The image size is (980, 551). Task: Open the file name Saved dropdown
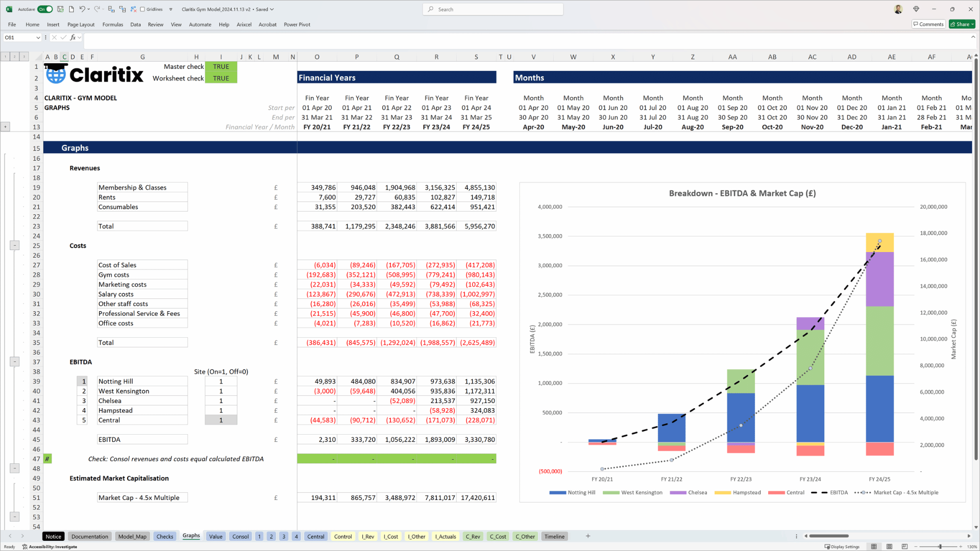pos(272,9)
